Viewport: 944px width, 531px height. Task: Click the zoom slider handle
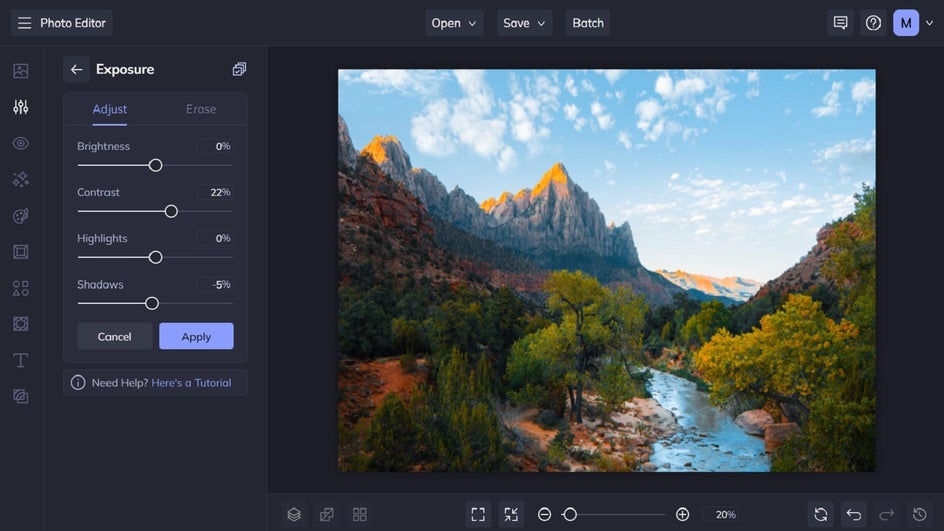570,514
